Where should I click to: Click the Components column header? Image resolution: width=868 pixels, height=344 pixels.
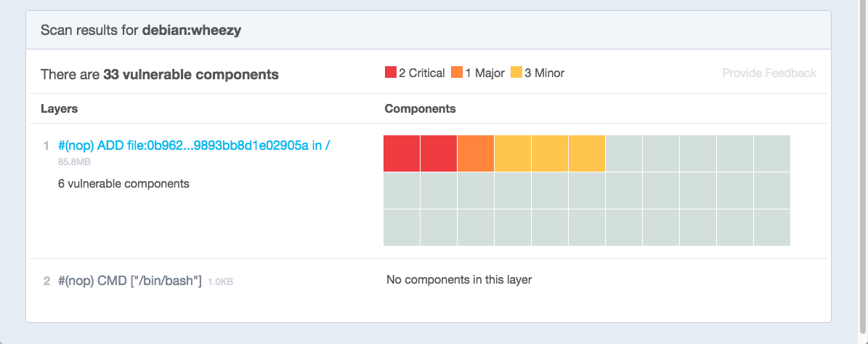pos(420,108)
